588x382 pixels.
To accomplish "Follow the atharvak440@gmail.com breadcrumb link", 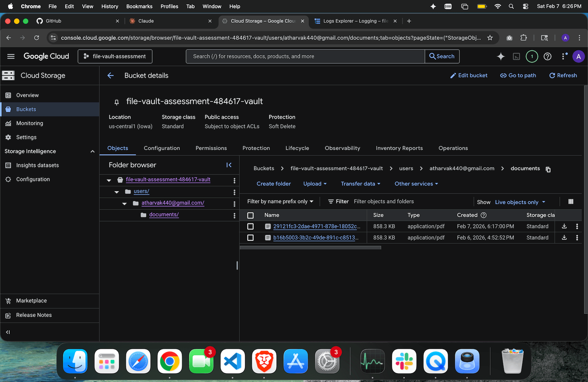I will pos(462,168).
